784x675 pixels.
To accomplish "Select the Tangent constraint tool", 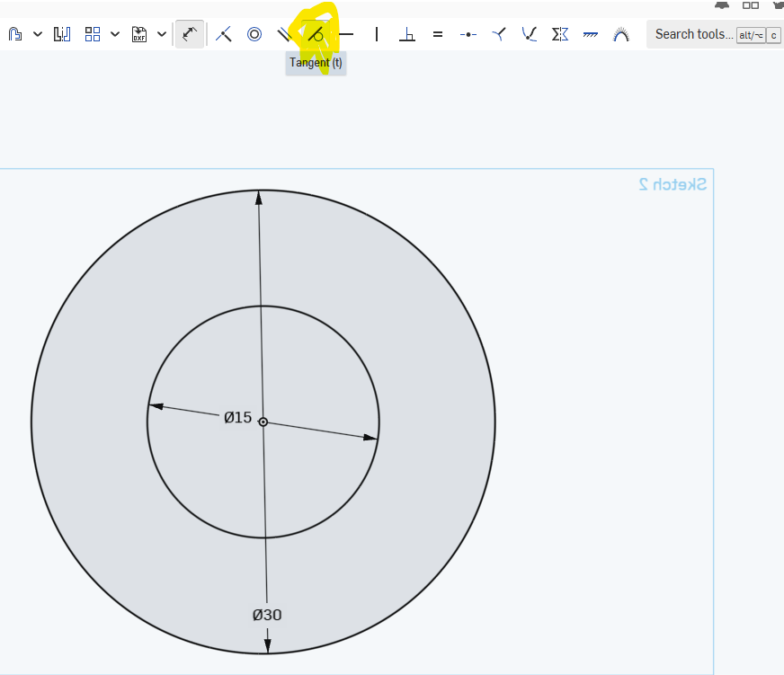I will [316, 35].
